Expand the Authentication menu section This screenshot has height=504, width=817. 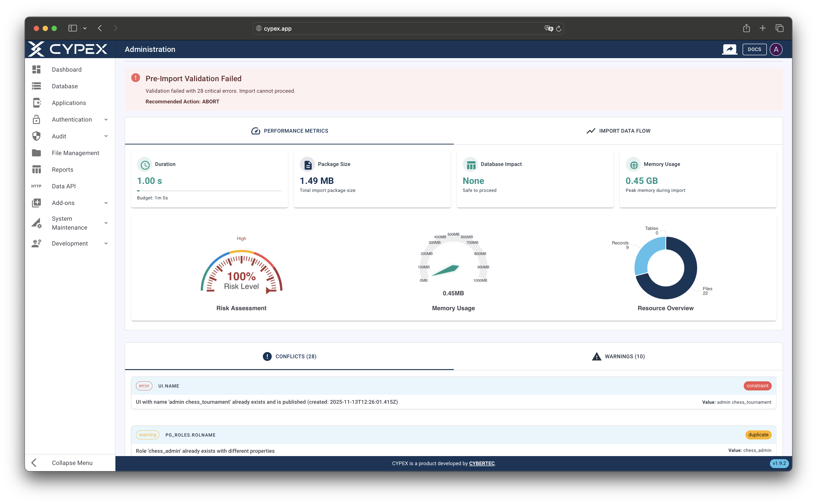pos(106,119)
